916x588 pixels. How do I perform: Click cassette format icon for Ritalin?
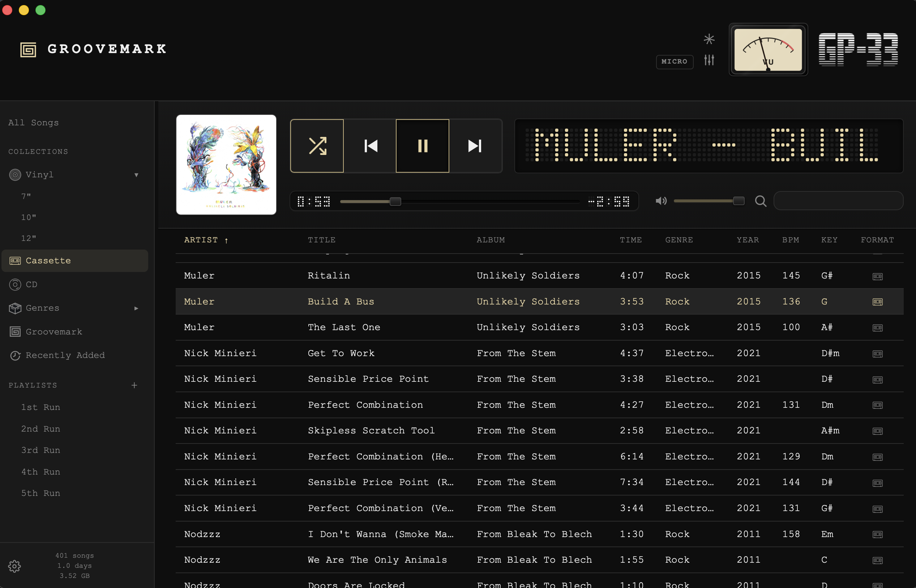pyautogui.click(x=877, y=276)
